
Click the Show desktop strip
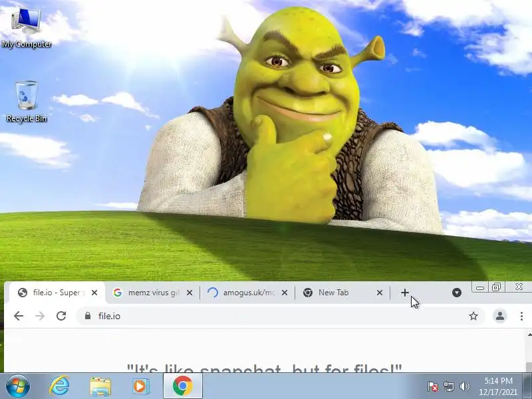pos(527,386)
